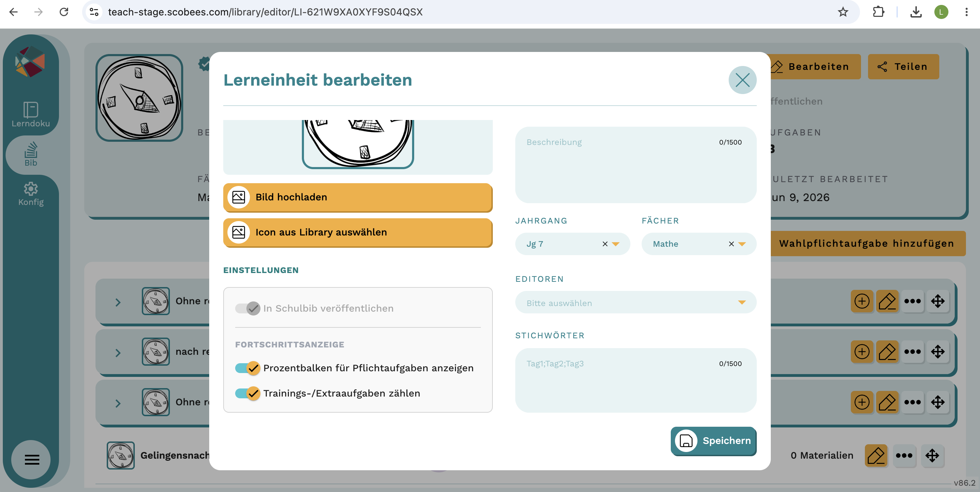
Task: Click the Teilen share button
Action: point(903,67)
